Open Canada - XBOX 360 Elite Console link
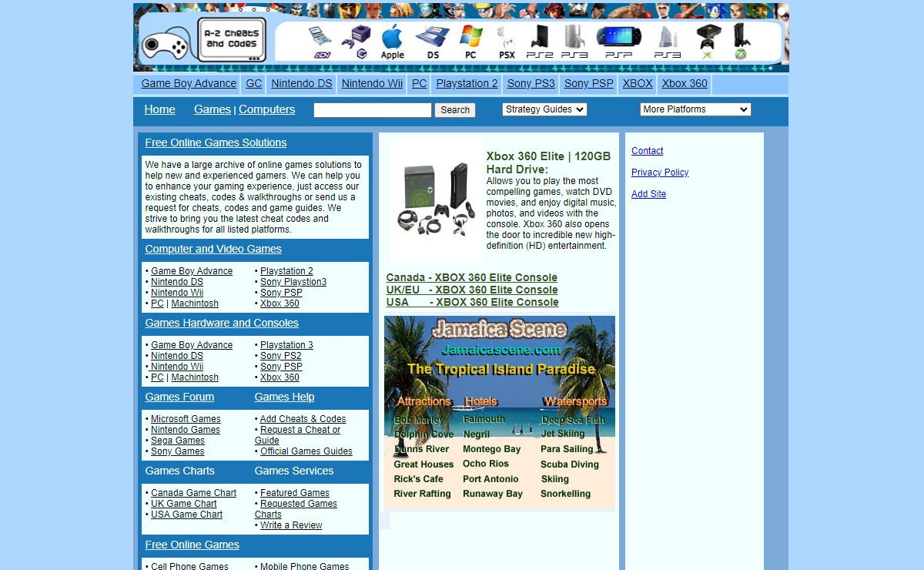This screenshot has height=570, width=924. coord(471,277)
